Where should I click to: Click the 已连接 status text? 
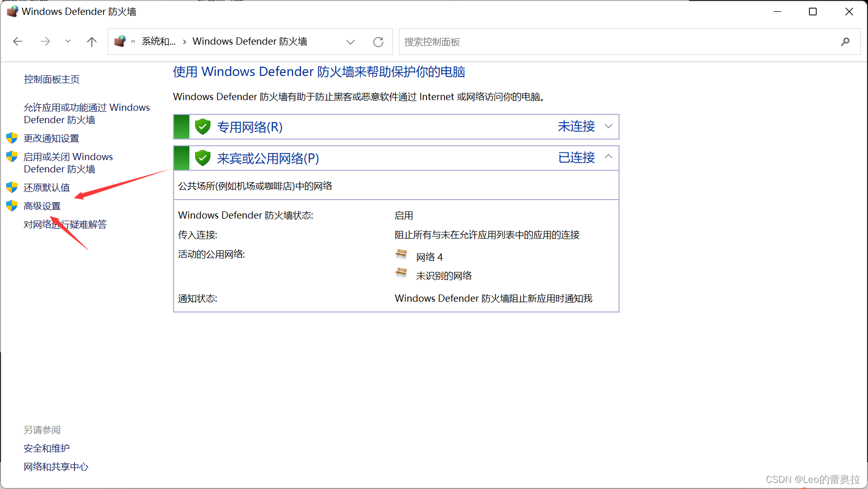(576, 158)
